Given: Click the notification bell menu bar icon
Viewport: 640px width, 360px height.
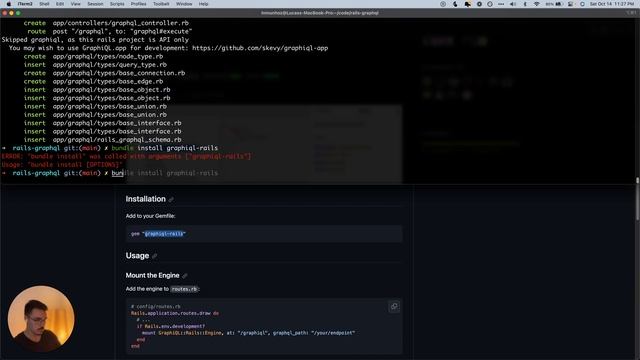Looking at the screenshot, I should click(x=467, y=4).
